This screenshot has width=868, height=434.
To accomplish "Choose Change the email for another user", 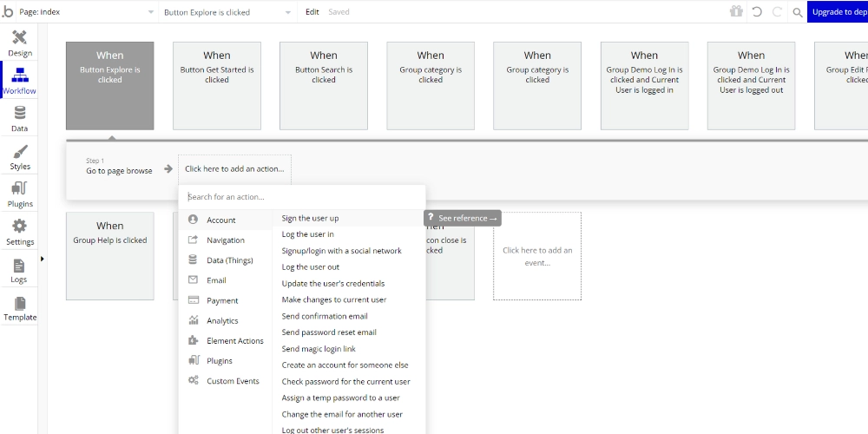I will pos(349,414).
